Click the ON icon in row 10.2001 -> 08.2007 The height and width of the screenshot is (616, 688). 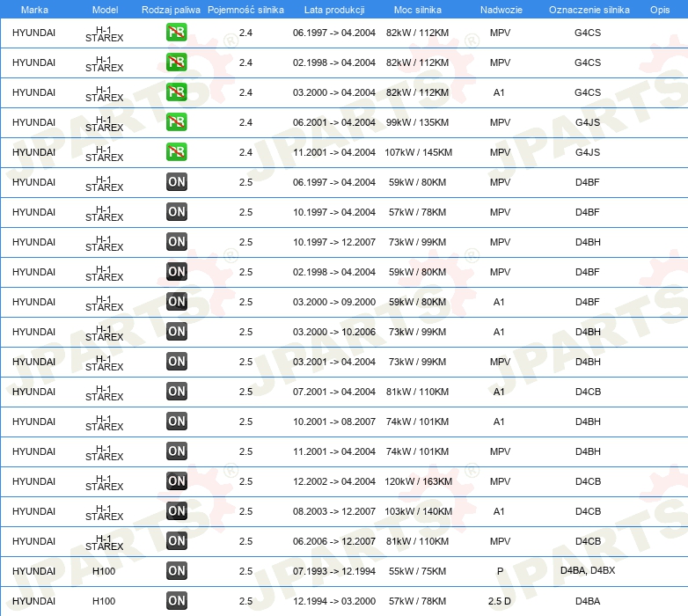176,422
